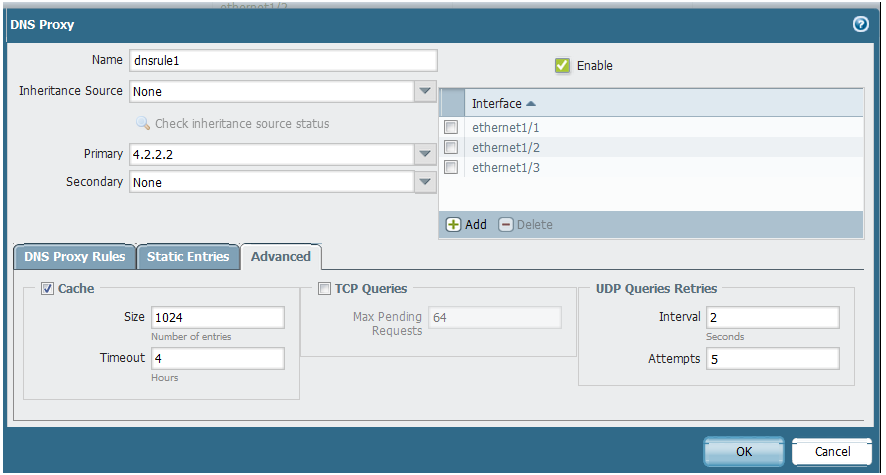
Task: Click the cache Size input field
Action: point(217,317)
